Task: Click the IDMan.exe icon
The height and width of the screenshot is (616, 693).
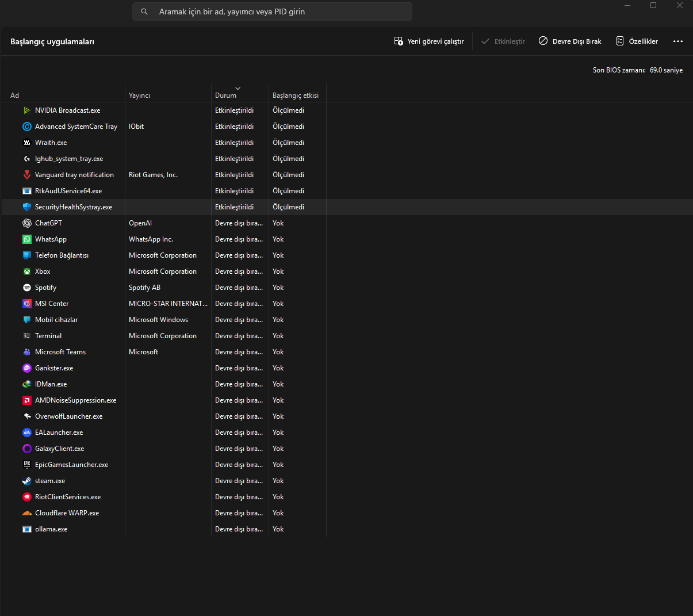Action: (27, 384)
